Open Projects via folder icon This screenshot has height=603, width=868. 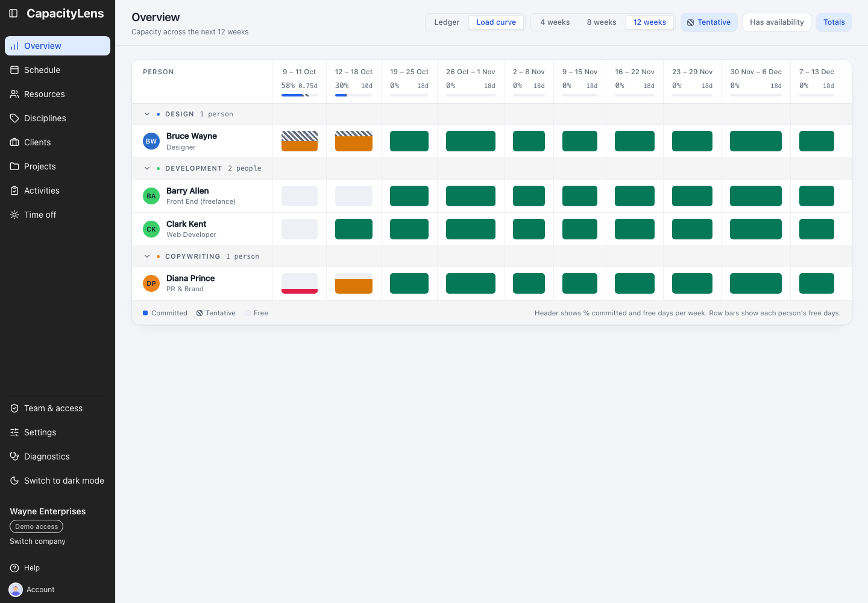point(14,166)
